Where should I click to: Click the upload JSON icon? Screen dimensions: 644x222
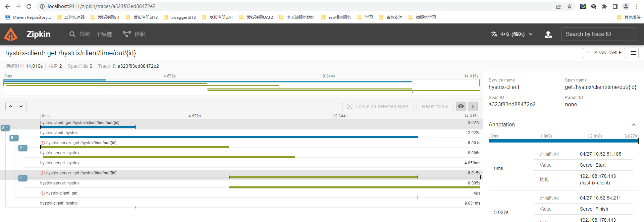(548, 34)
